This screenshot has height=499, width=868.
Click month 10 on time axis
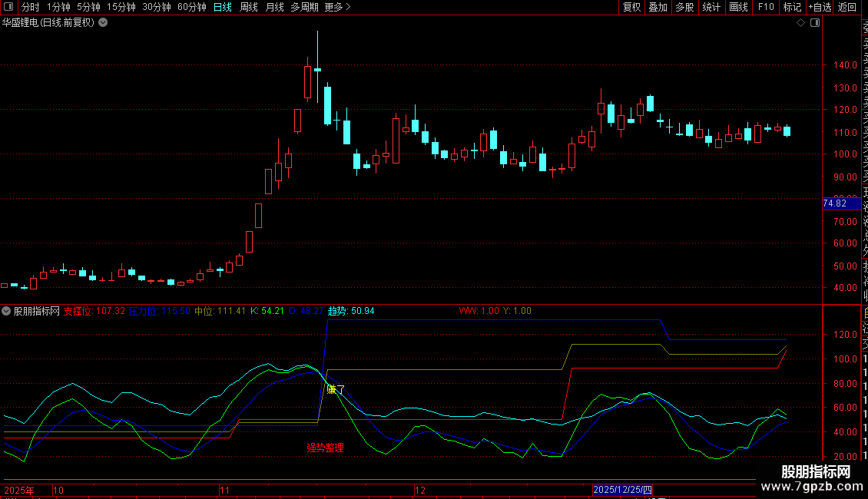(x=58, y=490)
